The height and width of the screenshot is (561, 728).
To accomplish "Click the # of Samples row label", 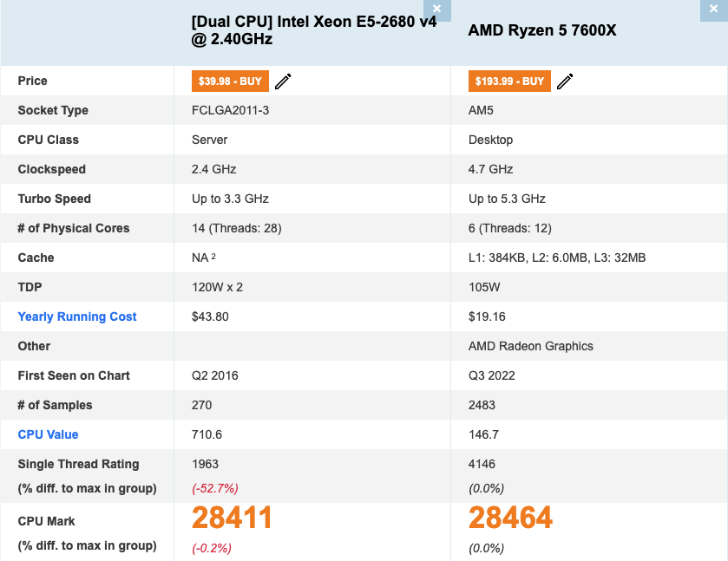I will click(55, 405).
